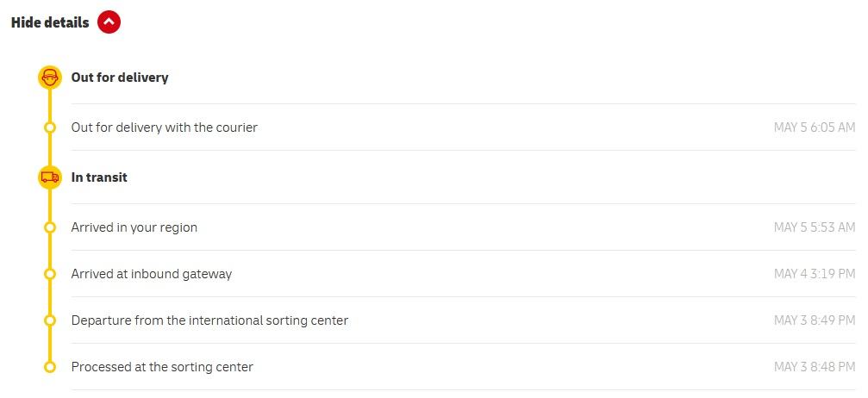Screen dimensions: 868x398
Task: Click "Departure from the international sorting center" entry
Action: [209, 320]
